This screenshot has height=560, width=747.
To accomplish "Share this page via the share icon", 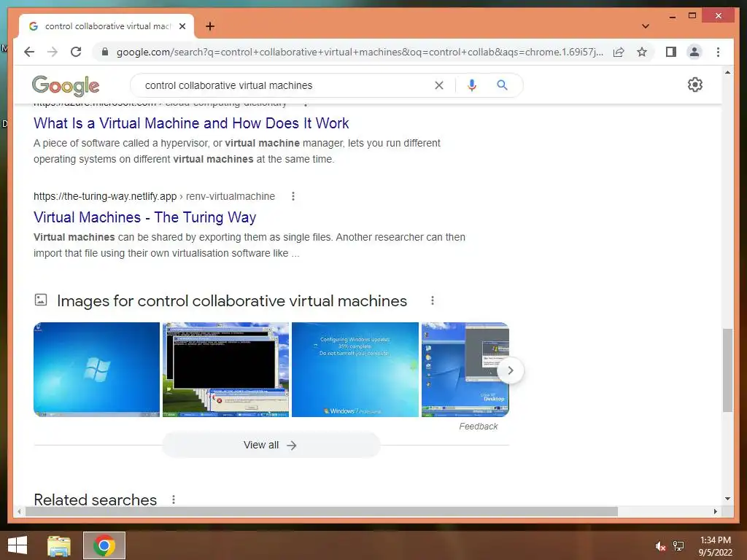I will point(619,52).
